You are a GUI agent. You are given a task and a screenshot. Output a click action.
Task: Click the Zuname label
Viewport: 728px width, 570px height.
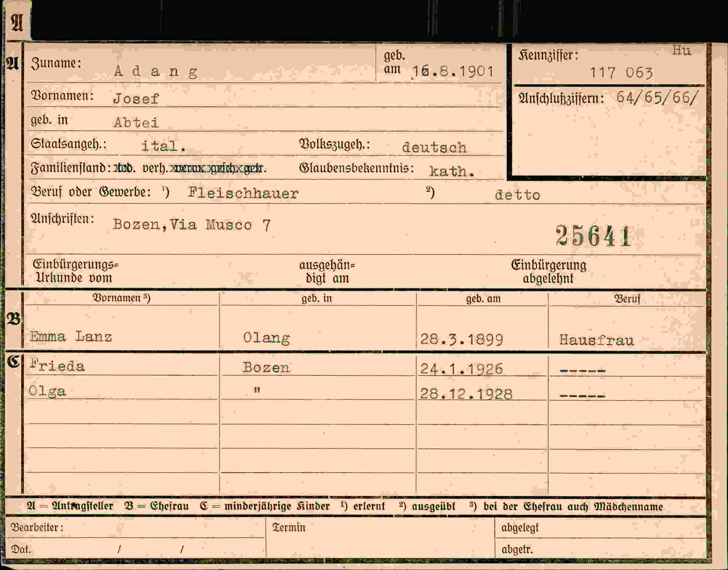point(56,64)
